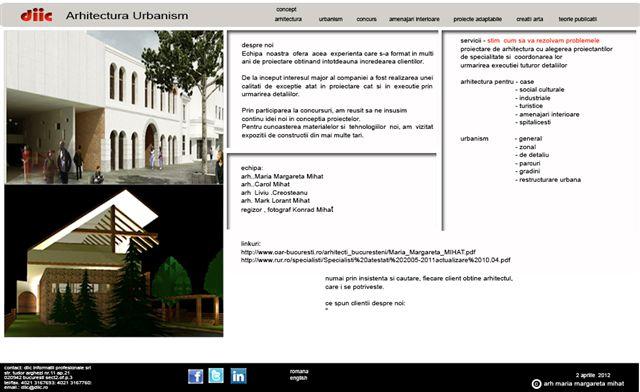The width and height of the screenshot is (640, 392).
Task: Open the LinkedIn icon link
Action: [x=238, y=376]
